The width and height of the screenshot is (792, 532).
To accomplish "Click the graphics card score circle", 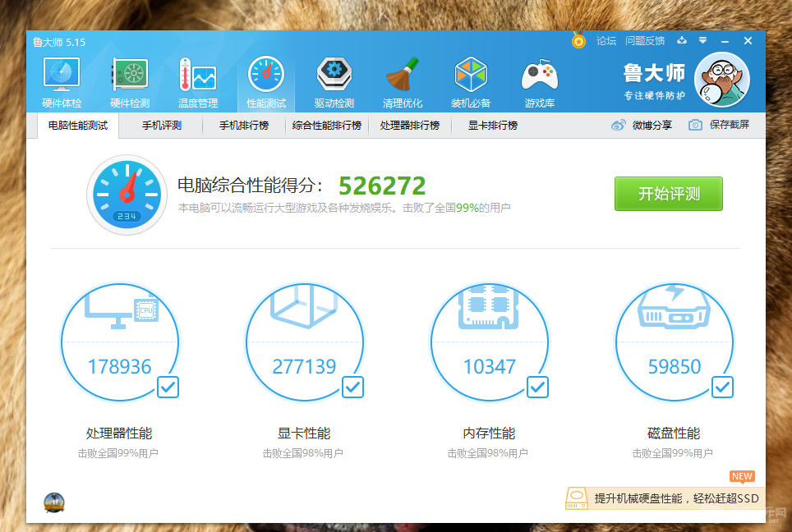I will (305, 342).
